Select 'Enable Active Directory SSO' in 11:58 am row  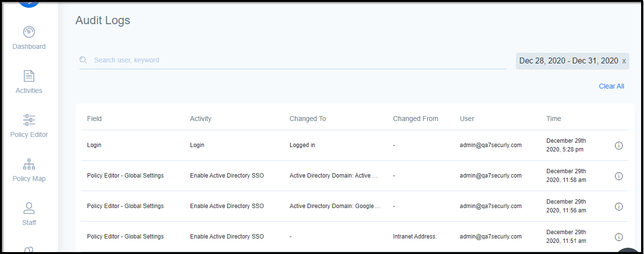click(x=227, y=176)
